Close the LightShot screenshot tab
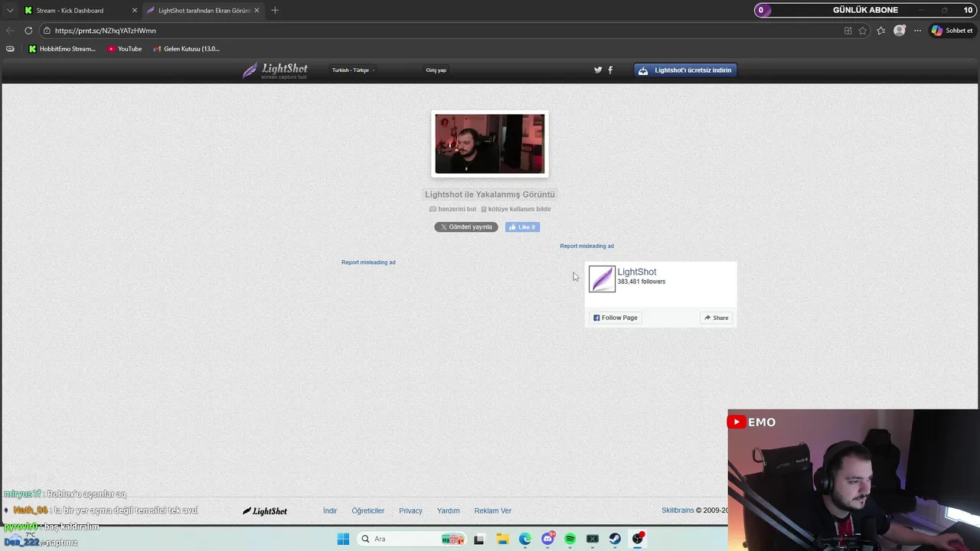The image size is (980, 551). [256, 10]
